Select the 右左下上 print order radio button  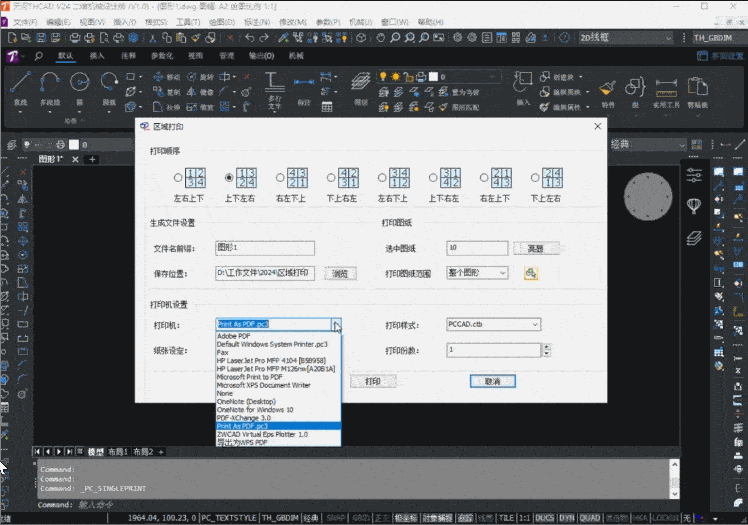[280, 177]
